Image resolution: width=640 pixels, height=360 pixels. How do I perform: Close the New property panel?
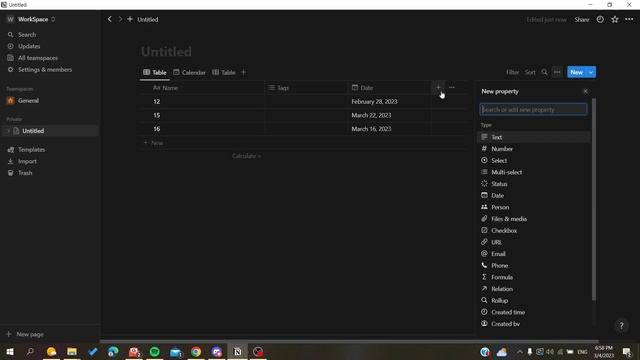pyautogui.click(x=585, y=91)
